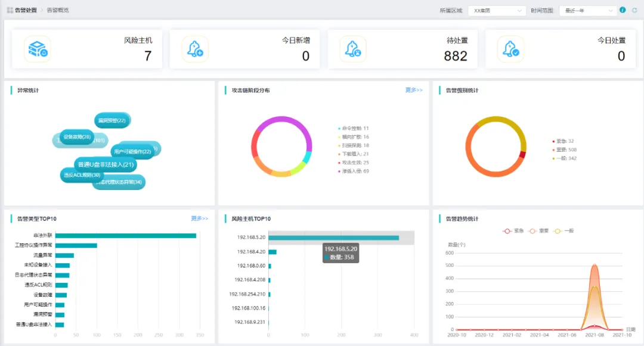Click the 192.168.9.231 host label

tap(250, 322)
